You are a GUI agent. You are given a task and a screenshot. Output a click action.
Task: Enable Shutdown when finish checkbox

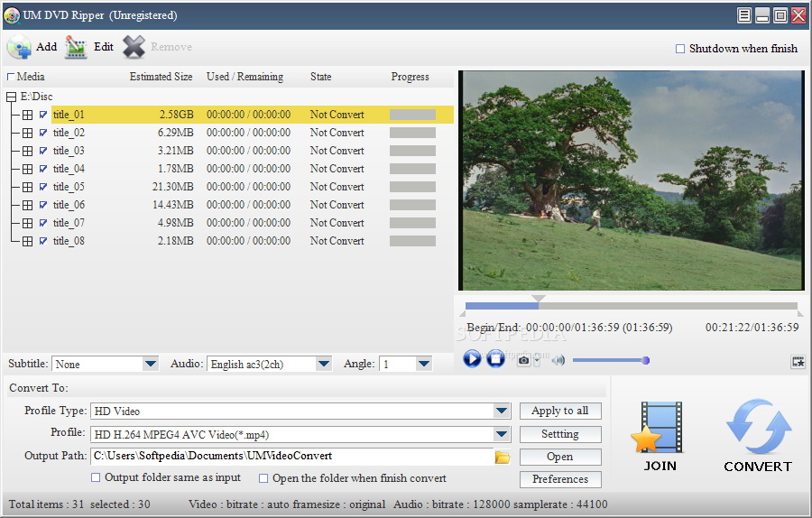(x=680, y=49)
